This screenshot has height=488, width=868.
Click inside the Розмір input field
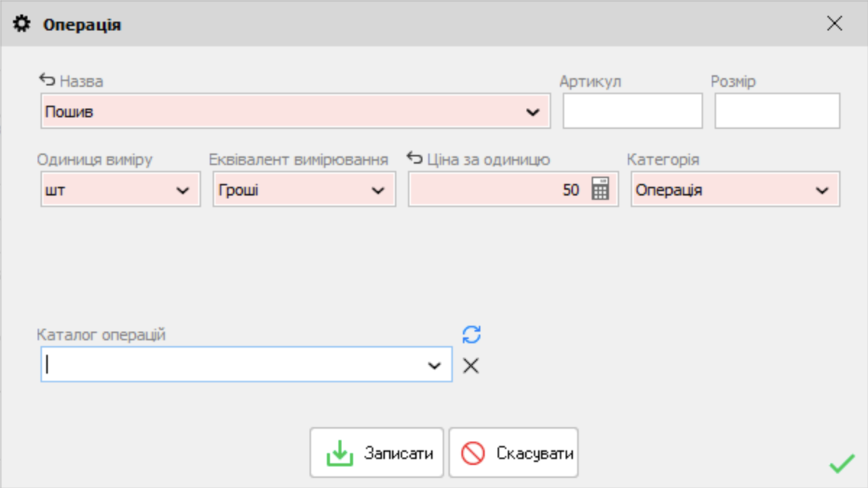(776, 110)
